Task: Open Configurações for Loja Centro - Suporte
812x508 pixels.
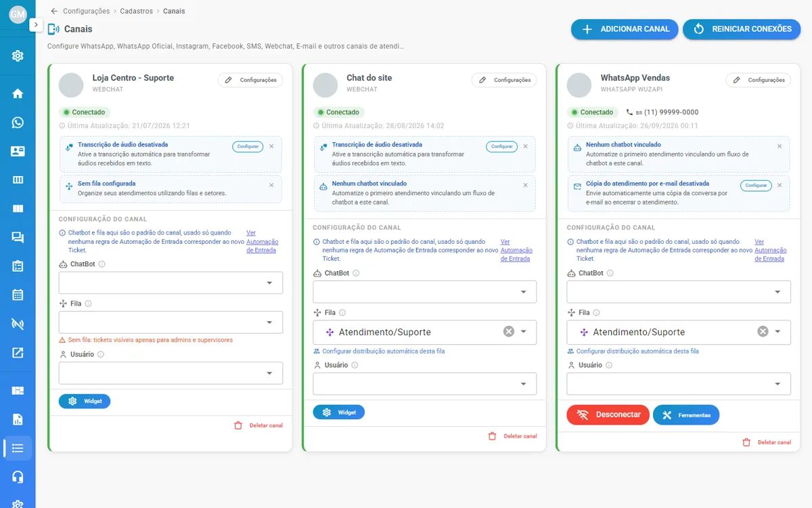Action: click(250, 80)
